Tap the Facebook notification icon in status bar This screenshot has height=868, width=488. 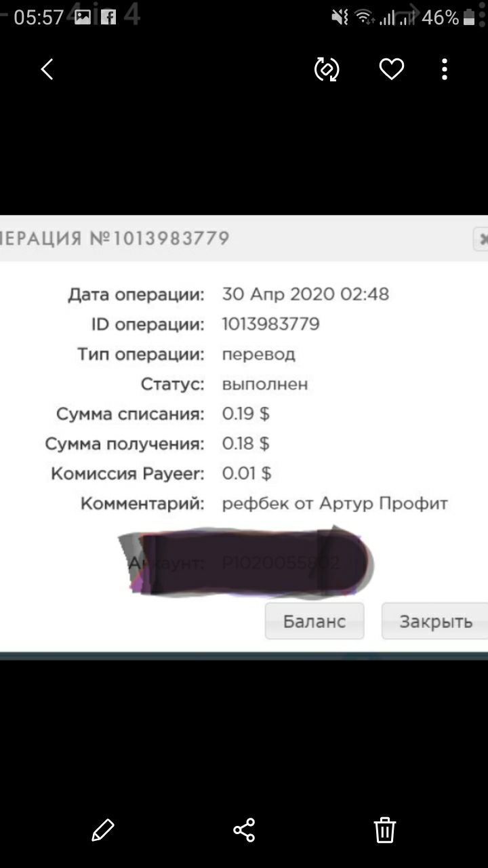108,17
